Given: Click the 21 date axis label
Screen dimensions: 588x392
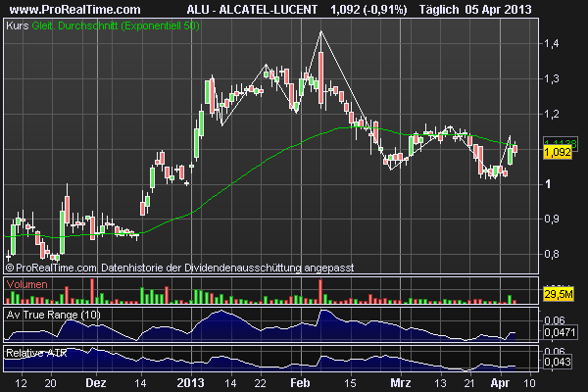Looking at the screenshot, I should 469,383.
